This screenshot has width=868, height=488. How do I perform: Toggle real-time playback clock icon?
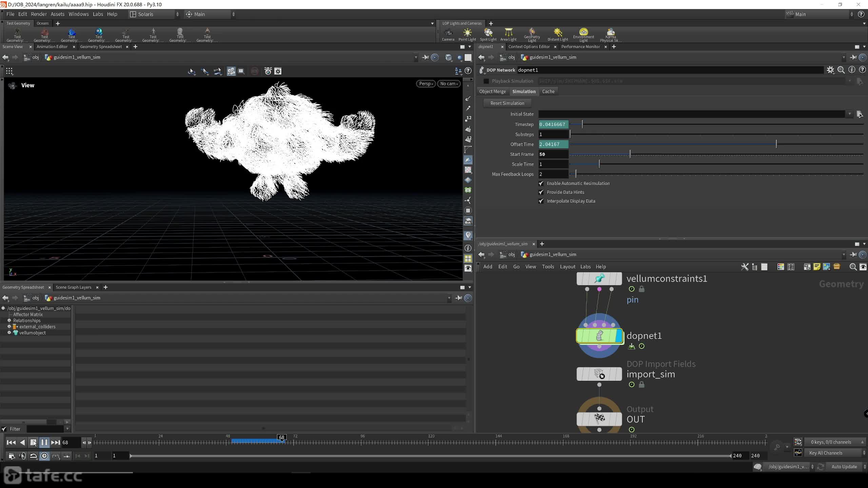[44, 456]
